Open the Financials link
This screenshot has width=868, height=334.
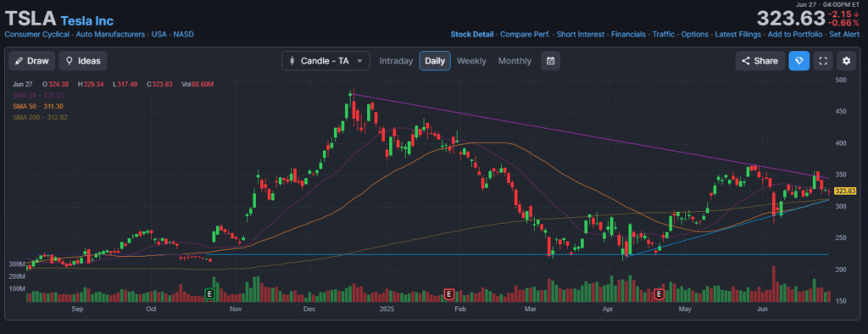[628, 35]
